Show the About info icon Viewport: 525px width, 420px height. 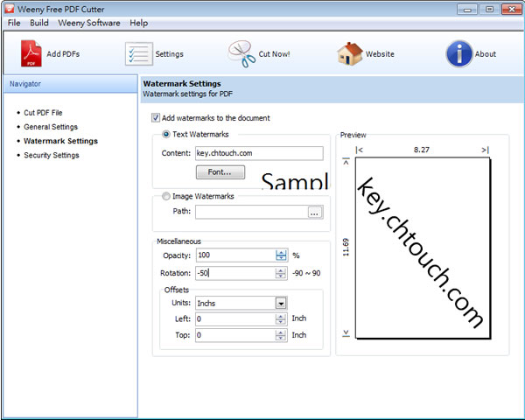(x=458, y=54)
